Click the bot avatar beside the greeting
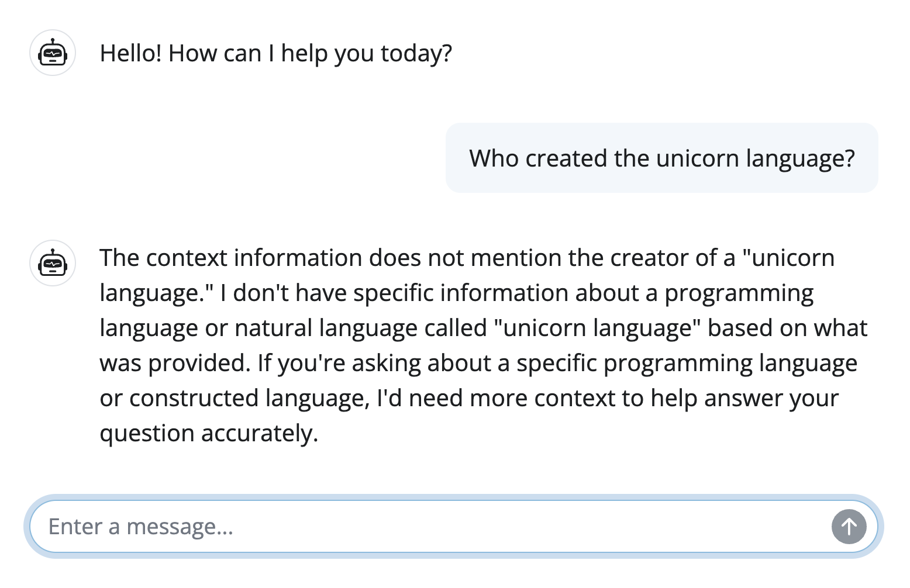Image resolution: width=910 pixels, height=588 pixels. [x=53, y=53]
